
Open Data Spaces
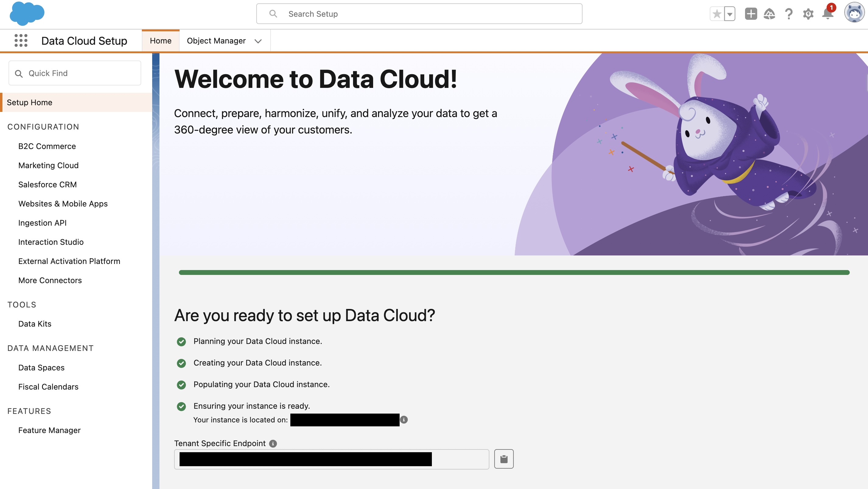coord(41,368)
